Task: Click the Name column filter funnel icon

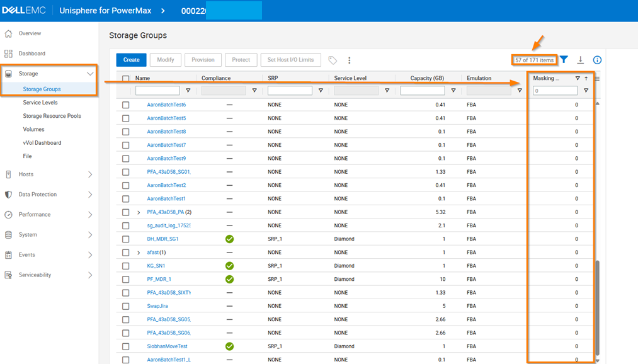Action: (188, 91)
